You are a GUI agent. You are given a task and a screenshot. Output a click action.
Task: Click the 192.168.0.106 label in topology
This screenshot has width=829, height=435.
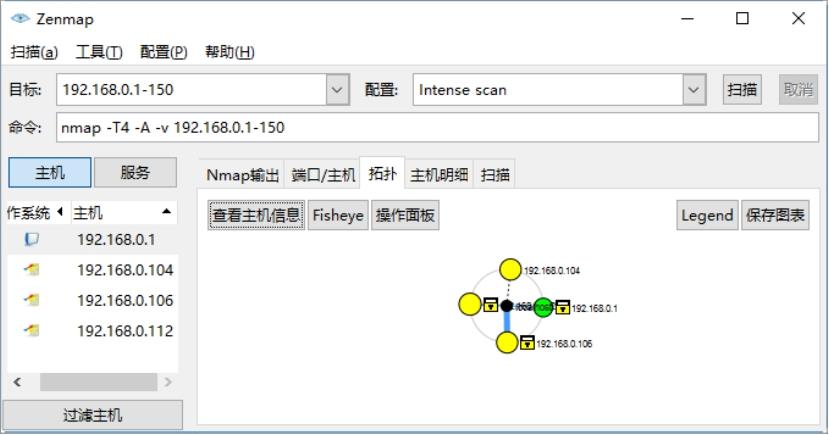point(564,344)
